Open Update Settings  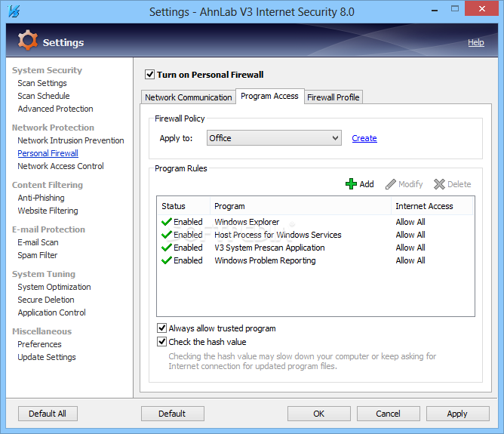pos(47,357)
